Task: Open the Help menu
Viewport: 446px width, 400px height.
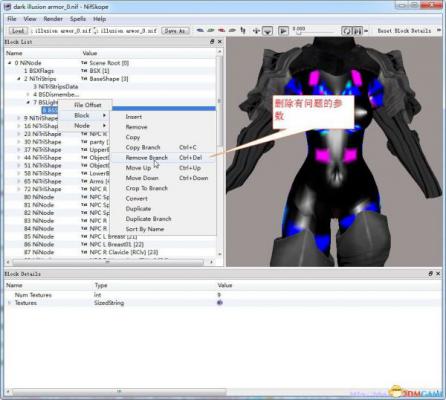Action: (99, 19)
